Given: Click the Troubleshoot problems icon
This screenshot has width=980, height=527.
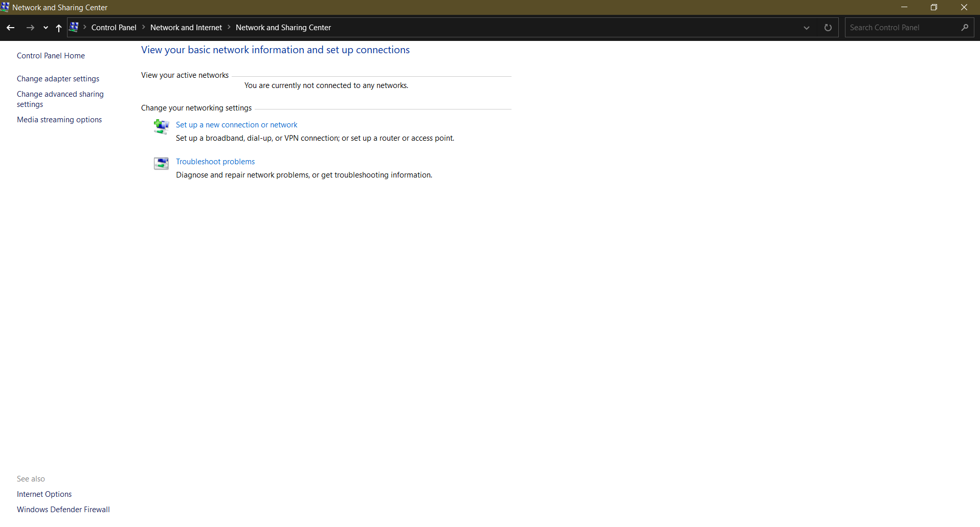Looking at the screenshot, I should [x=161, y=163].
